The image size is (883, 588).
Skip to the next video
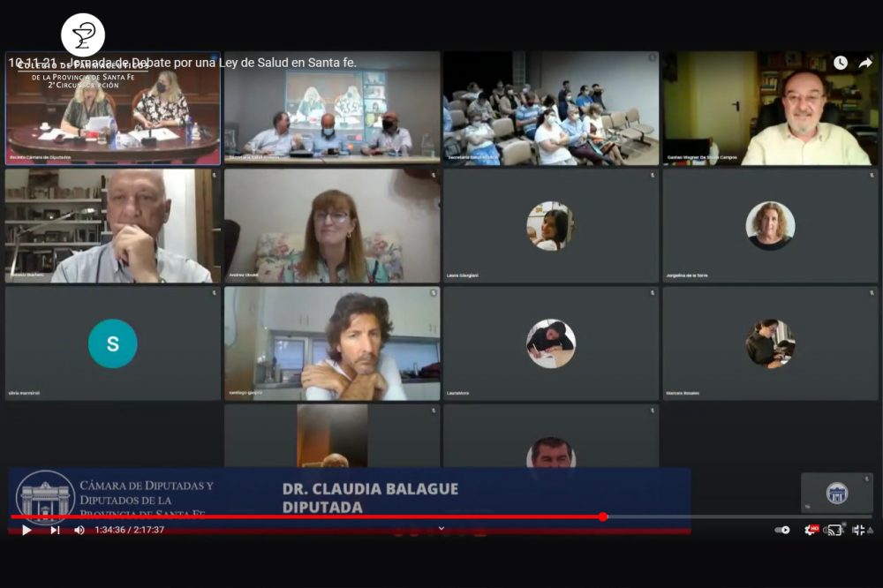pos(55,530)
